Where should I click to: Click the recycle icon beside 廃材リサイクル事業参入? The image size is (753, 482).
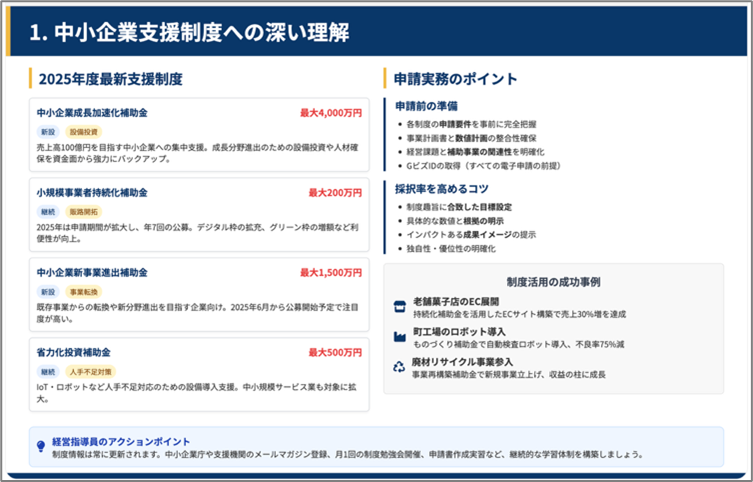click(399, 367)
